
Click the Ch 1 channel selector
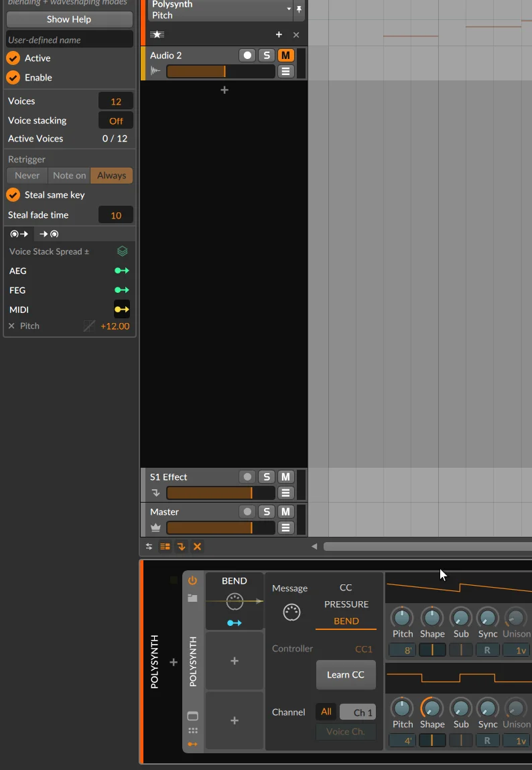pos(358,712)
